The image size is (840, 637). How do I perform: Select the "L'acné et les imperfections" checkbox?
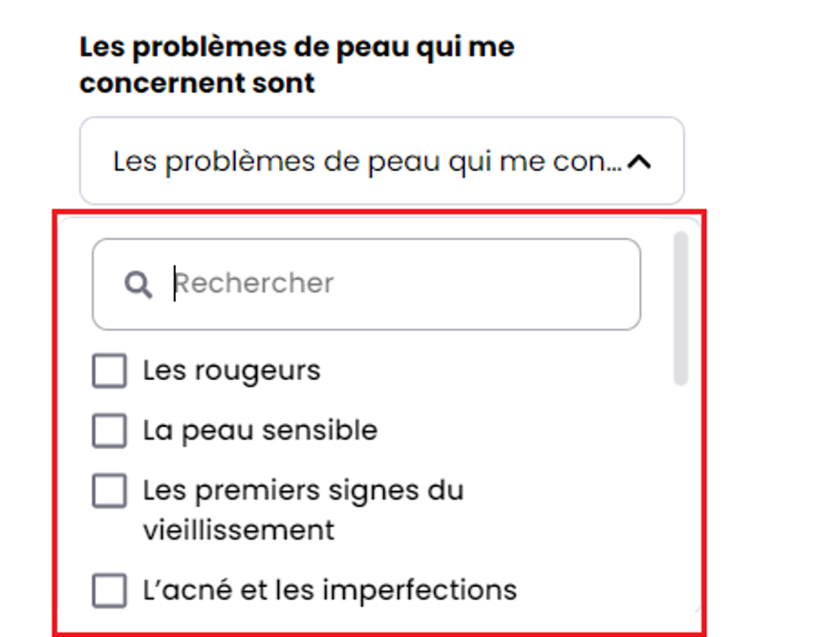tap(109, 590)
